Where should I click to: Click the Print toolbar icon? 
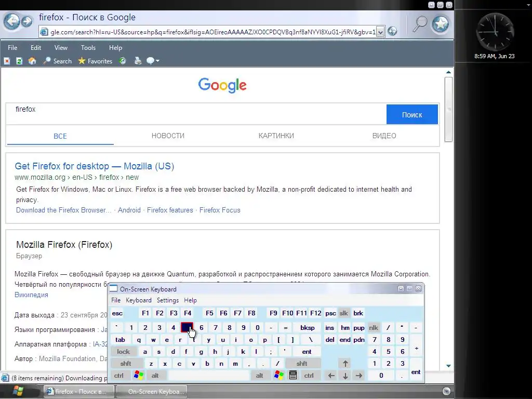pos(138,61)
